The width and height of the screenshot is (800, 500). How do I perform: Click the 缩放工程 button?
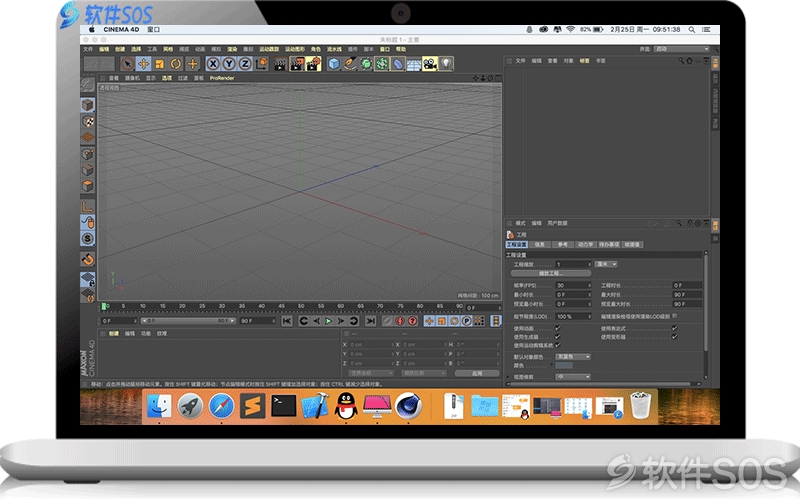[x=551, y=273]
